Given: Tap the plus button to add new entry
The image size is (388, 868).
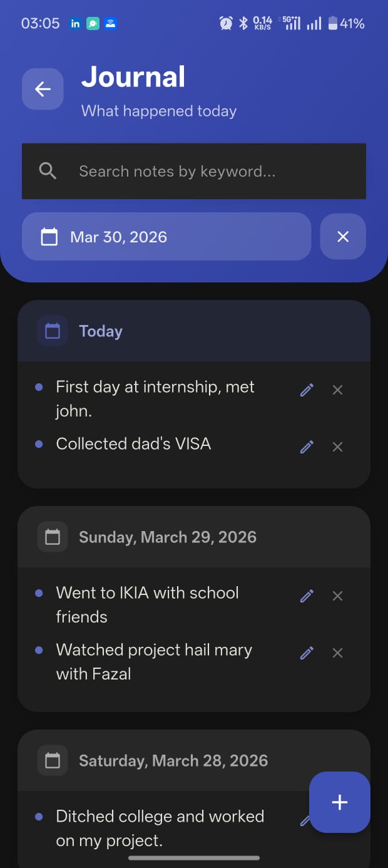Looking at the screenshot, I should click(339, 802).
